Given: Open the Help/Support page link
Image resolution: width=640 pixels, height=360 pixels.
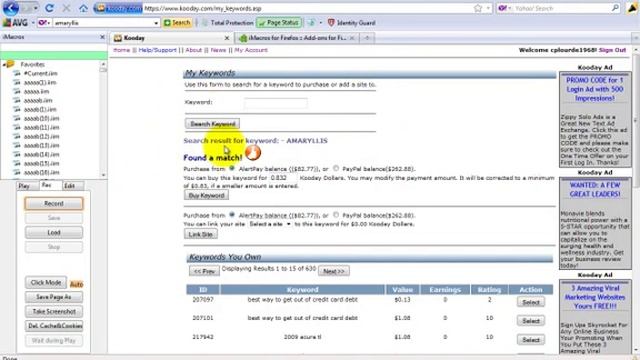Looking at the screenshot, I should (x=158, y=50).
